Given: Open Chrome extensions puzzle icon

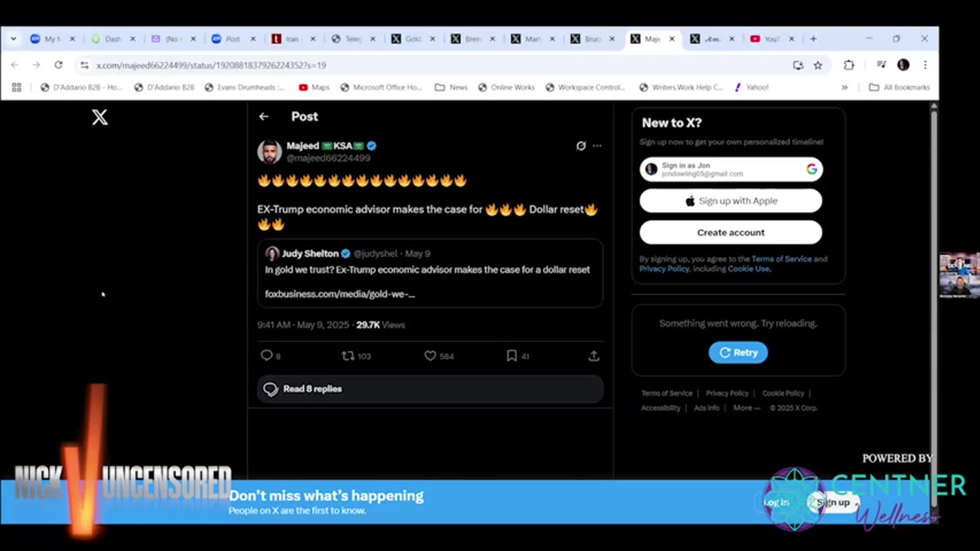Looking at the screenshot, I should [x=848, y=65].
